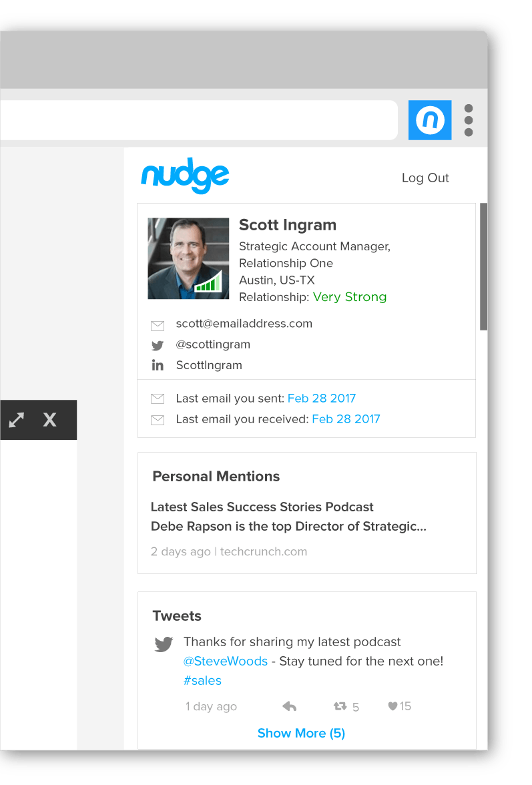Open the Latest Sales Success Stories Podcast mention
Viewport: 532px width, 785px height.
(262, 507)
